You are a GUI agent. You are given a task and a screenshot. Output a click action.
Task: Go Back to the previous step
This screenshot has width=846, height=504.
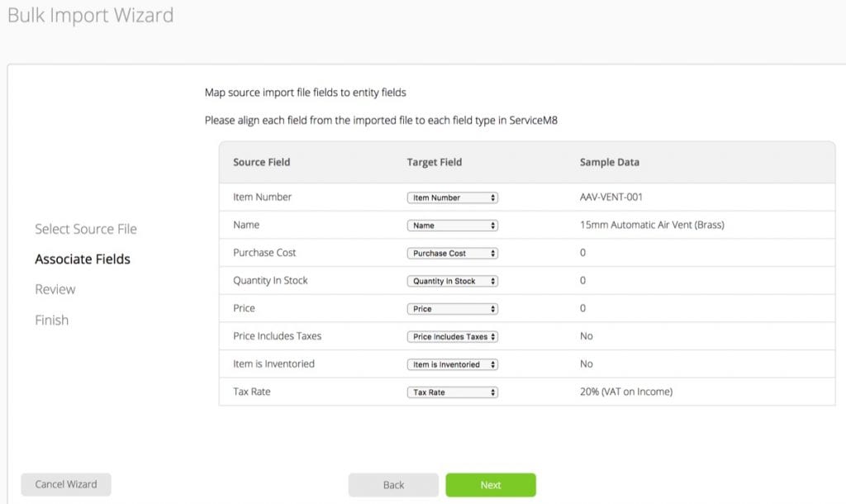393,485
